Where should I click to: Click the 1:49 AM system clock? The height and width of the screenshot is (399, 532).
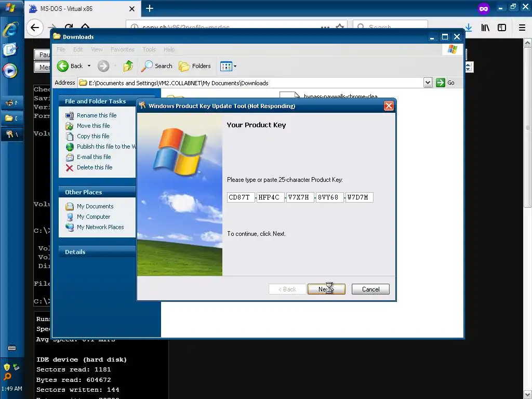click(x=12, y=389)
